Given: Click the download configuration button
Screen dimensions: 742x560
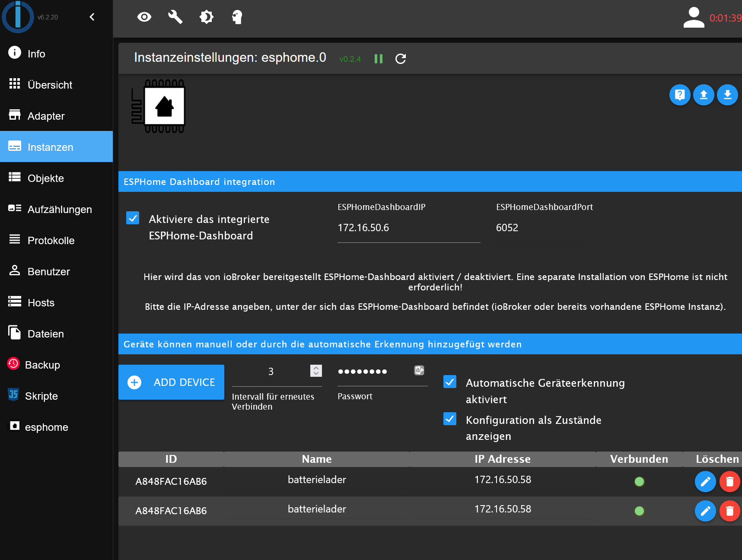Looking at the screenshot, I should (x=727, y=95).
